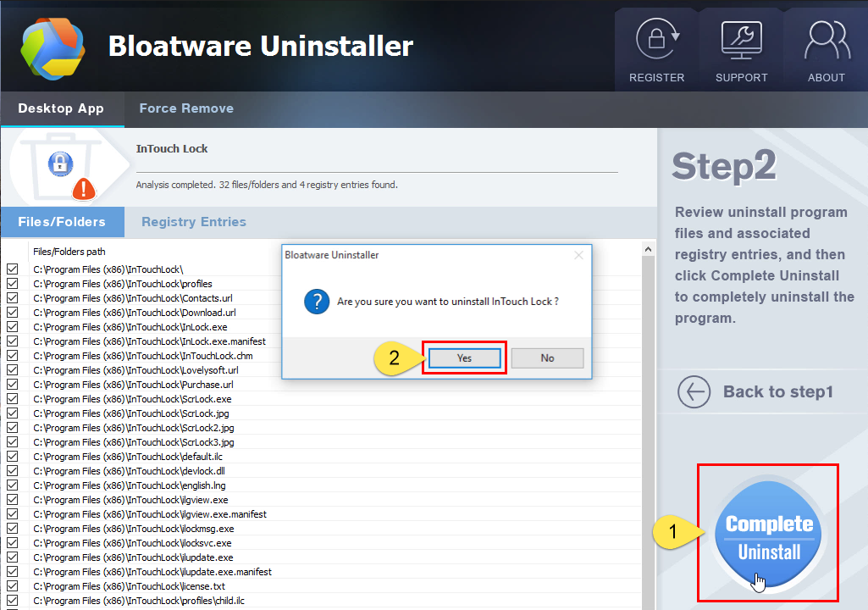Image resolution: width=868 pixels, height=610 pixels.
Task: Select the Files/Folders tab
Action: tap(62, 222)
